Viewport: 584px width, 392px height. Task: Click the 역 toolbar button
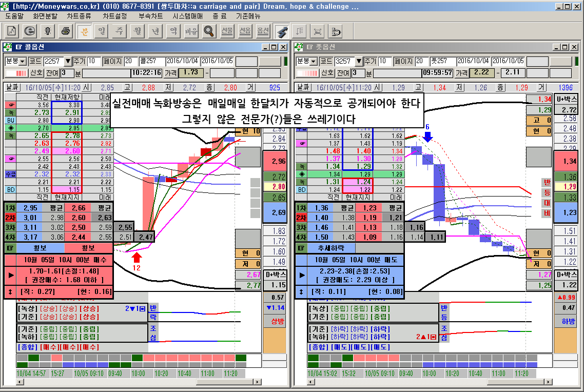point(173,31)
